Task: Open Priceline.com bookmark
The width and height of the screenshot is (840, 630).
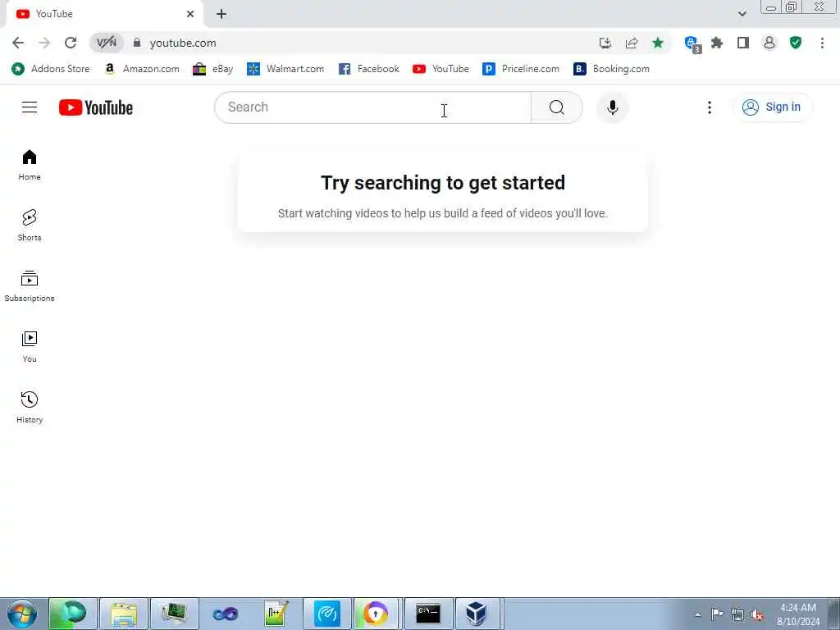Action: coord(521,69)
